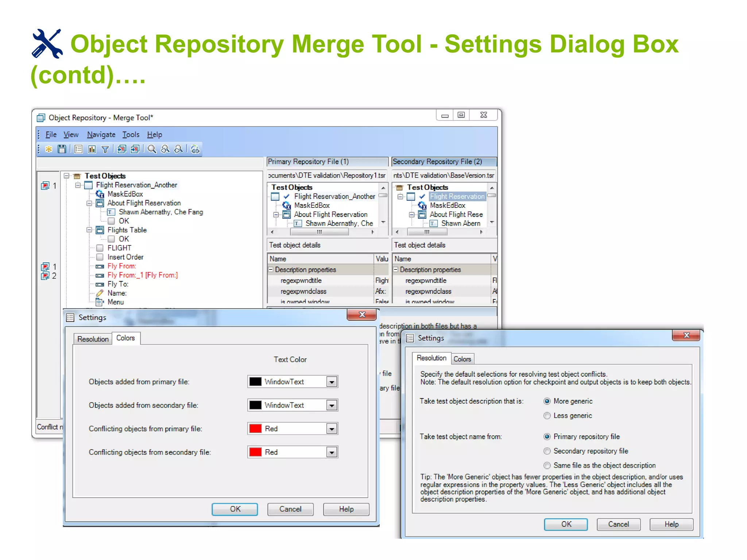Click the Filter funnel toolbar icon
The image size is (747, 560).
tap(105, 149)
